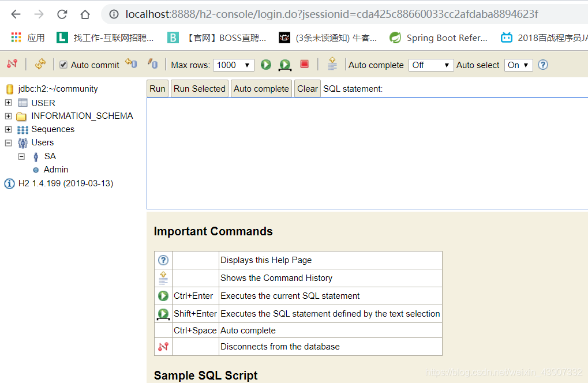
Task: Click command history icon in help table
Action: (x=163, y=277)
